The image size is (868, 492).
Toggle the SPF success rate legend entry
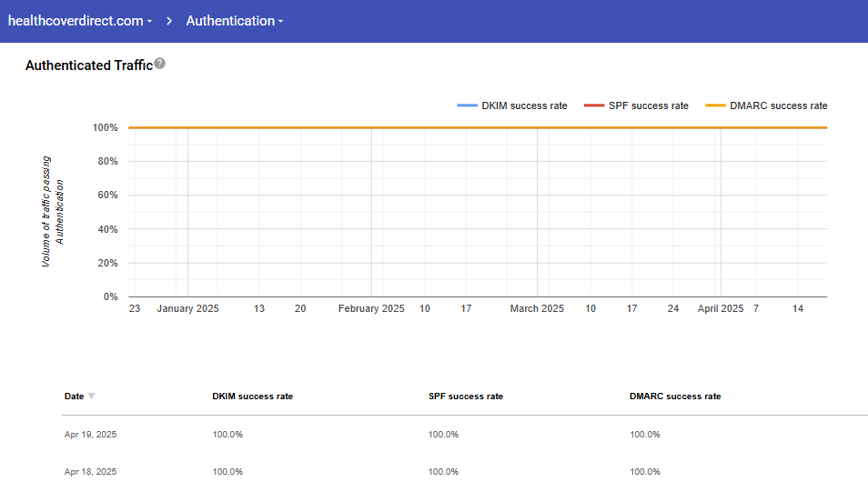click(636, 105)
